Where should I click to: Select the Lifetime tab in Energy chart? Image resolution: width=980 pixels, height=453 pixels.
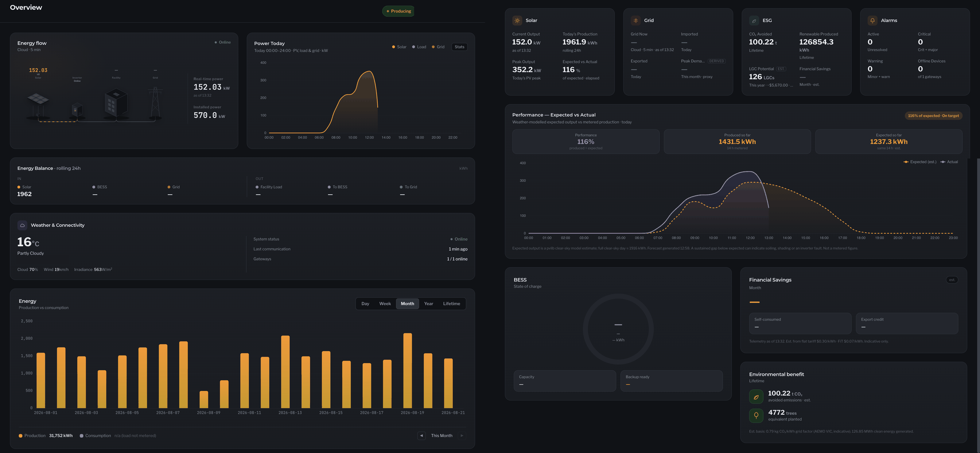click(452, 303)
